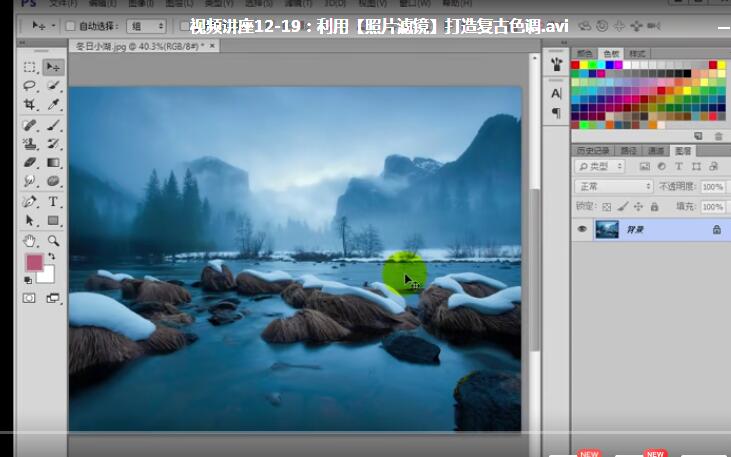
Task: Open the 历史记录 history tab
Action: [x=592, y=150]
